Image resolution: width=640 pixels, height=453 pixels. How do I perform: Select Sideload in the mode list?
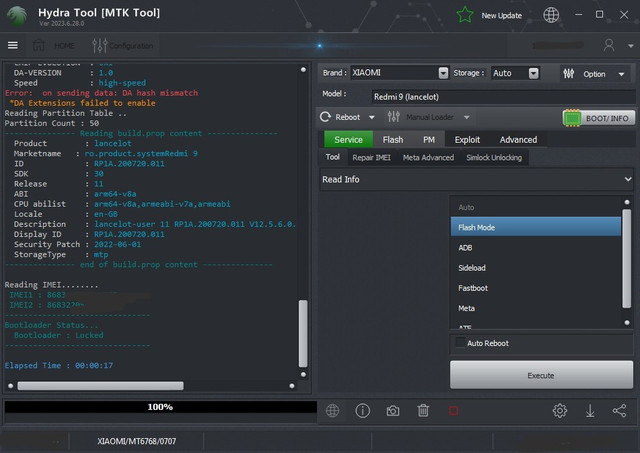click(536, 268)
